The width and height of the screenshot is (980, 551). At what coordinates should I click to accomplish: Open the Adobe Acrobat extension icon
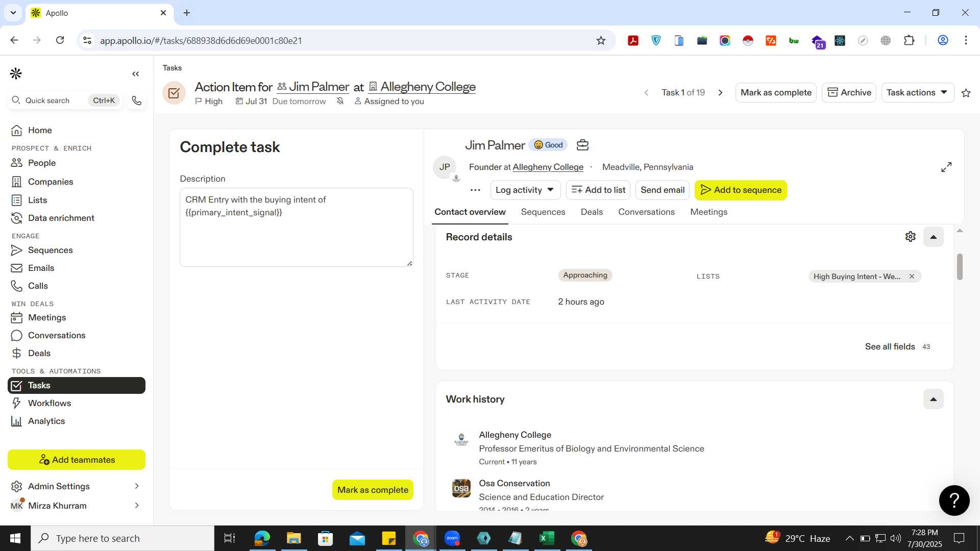click(x=633, y=40)
